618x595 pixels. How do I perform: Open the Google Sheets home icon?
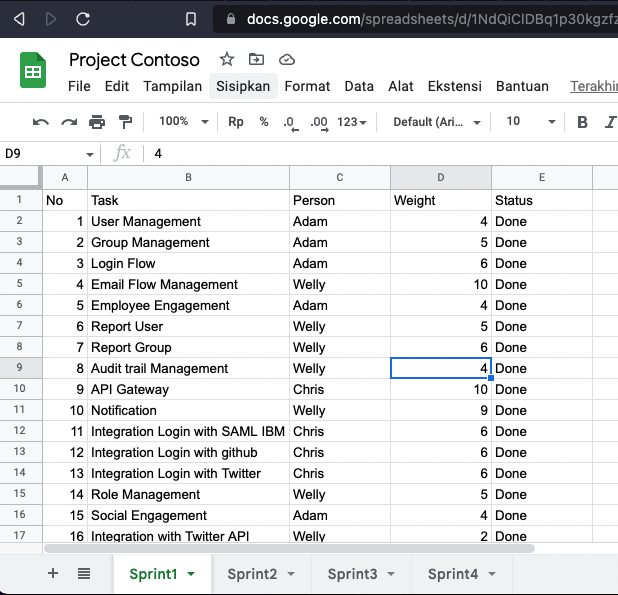pyautogui.click(x=34, y=71)
